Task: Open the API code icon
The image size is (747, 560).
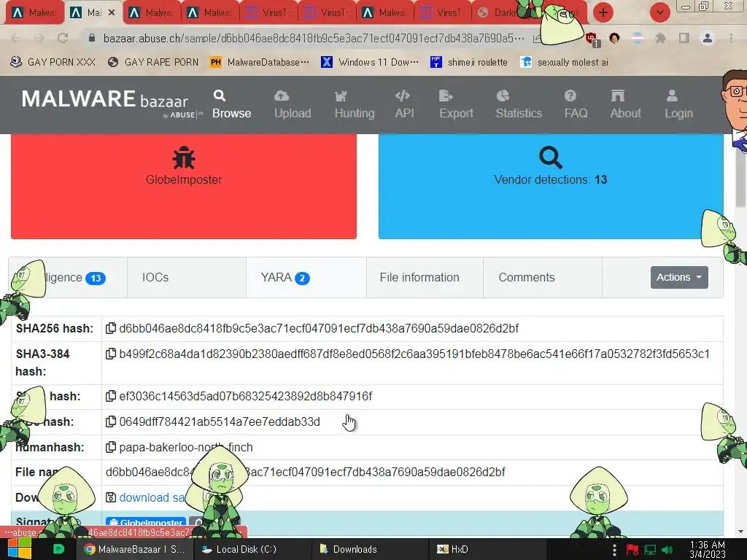Action: coord(403,96)
